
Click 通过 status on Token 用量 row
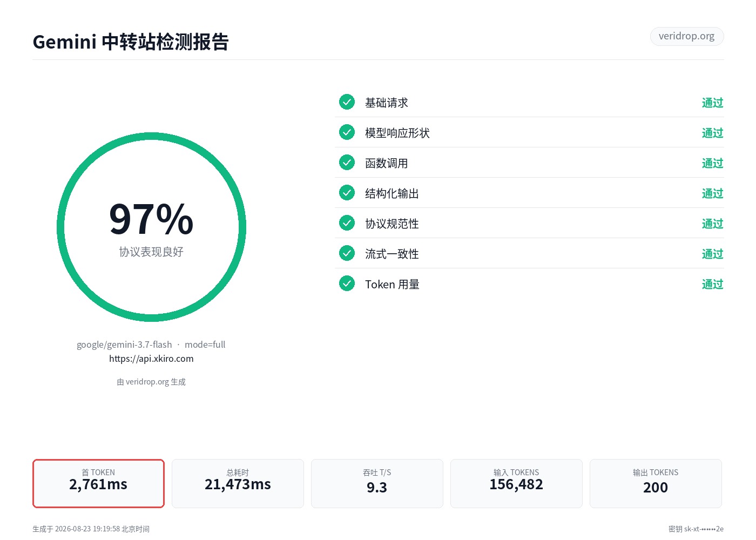point(712,284)
